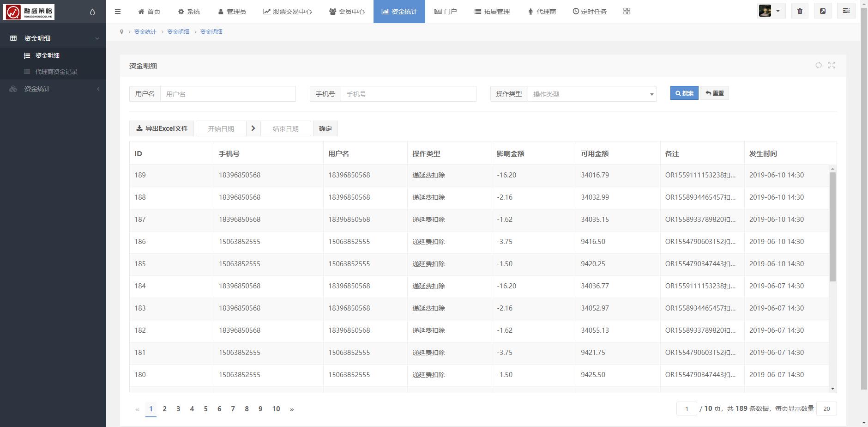Go to page 7

pos(233,409)
